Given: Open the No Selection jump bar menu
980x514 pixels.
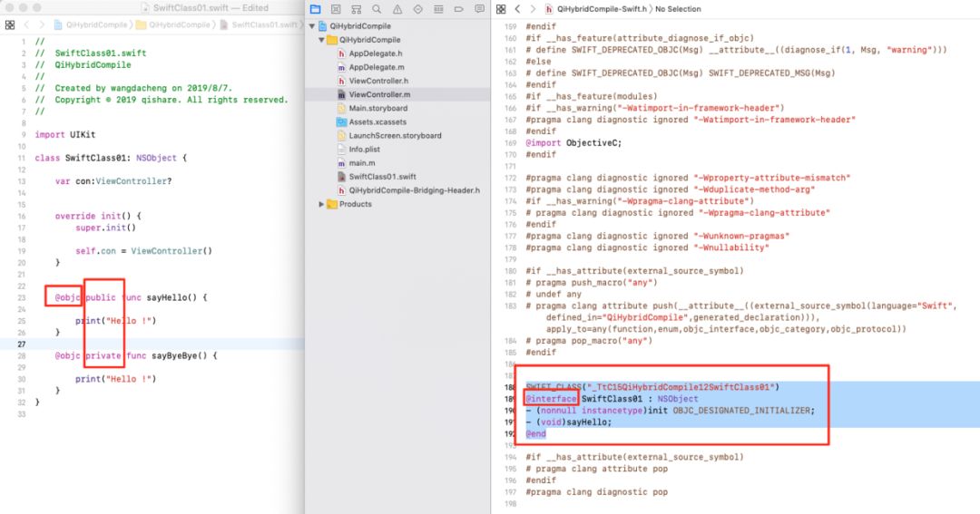Looking at the screenshot, I should coord(678,9).
